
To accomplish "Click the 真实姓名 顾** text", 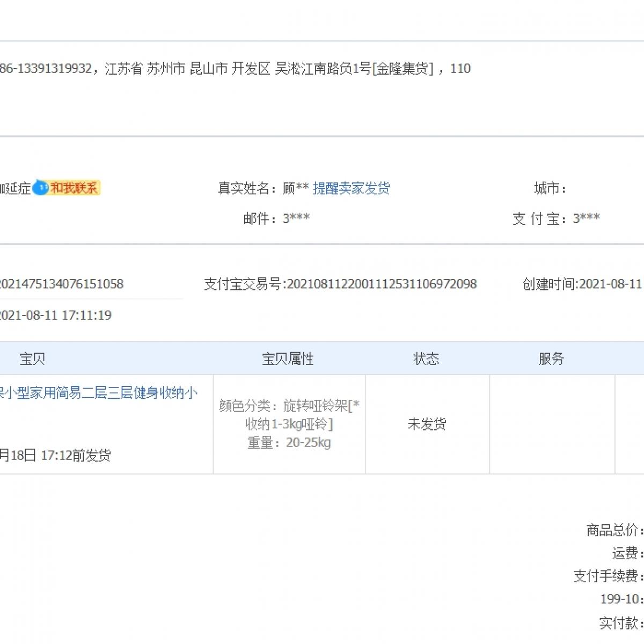I will pos(263,188).
